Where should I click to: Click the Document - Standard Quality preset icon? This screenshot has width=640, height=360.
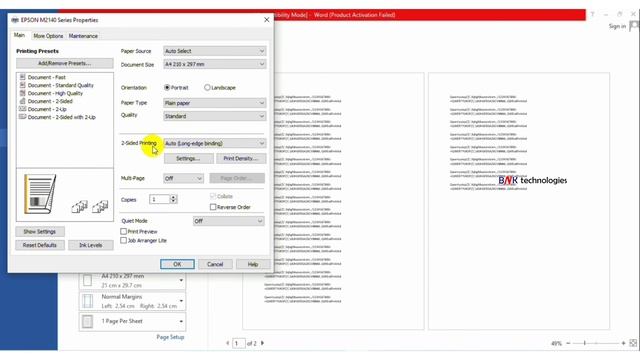point(22,85)
